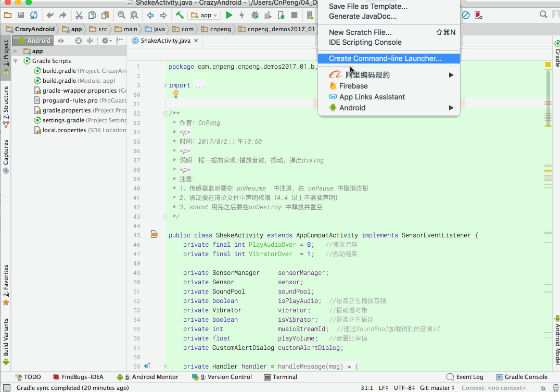Click the Copy icon in toolbar
Screen dimensions: 560x392
(92, 15)
